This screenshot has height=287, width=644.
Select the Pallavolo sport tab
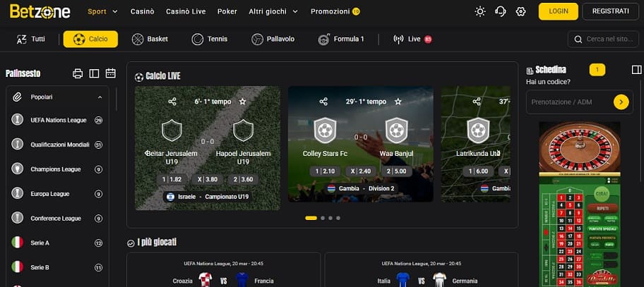pyautogui.click(x=273, y=39)
